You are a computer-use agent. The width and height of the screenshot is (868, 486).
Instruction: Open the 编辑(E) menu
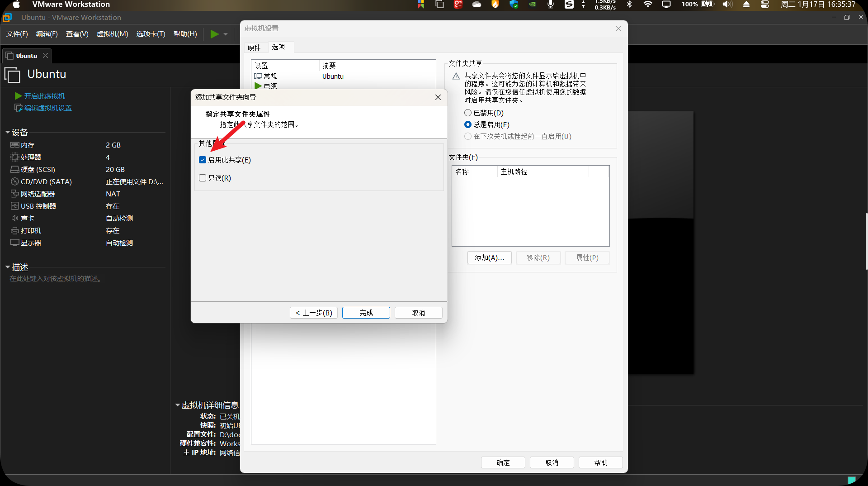click(47, 34)
